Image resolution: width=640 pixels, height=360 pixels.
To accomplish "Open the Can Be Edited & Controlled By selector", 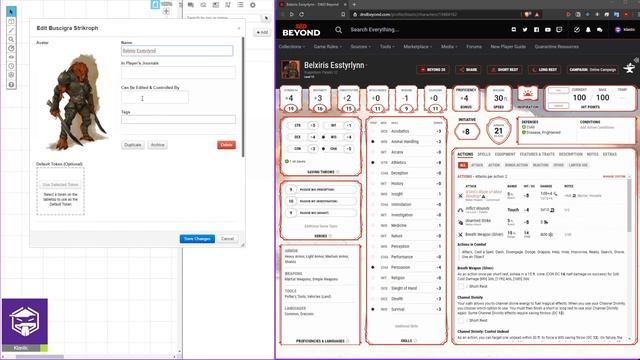I will [155, 98].
